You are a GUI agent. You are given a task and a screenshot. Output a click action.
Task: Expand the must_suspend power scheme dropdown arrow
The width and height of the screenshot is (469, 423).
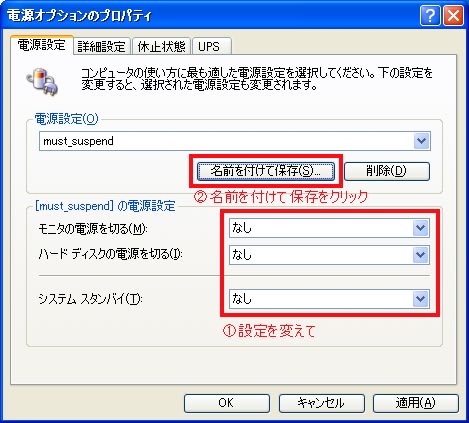421,141
